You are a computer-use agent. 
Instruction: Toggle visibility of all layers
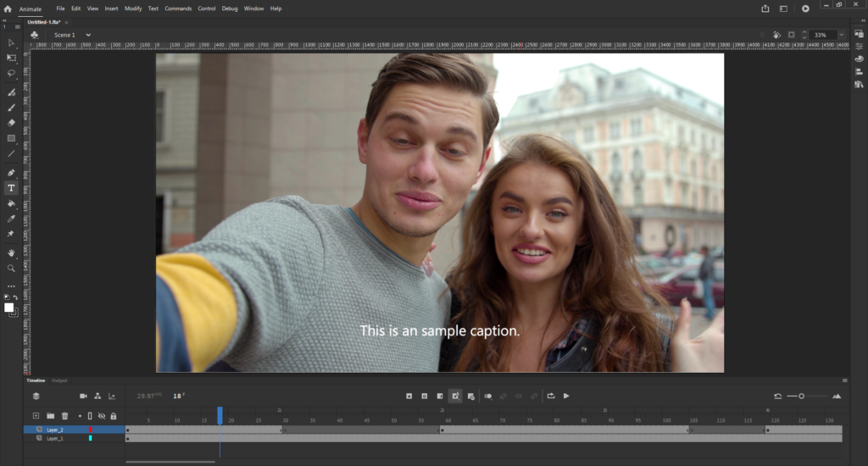point(101,416)
